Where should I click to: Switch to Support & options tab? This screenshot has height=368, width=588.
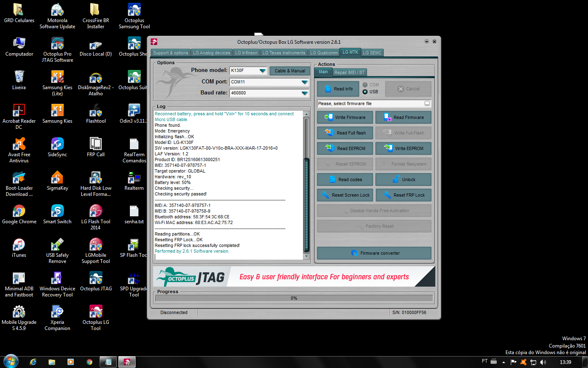pos(171,53)
